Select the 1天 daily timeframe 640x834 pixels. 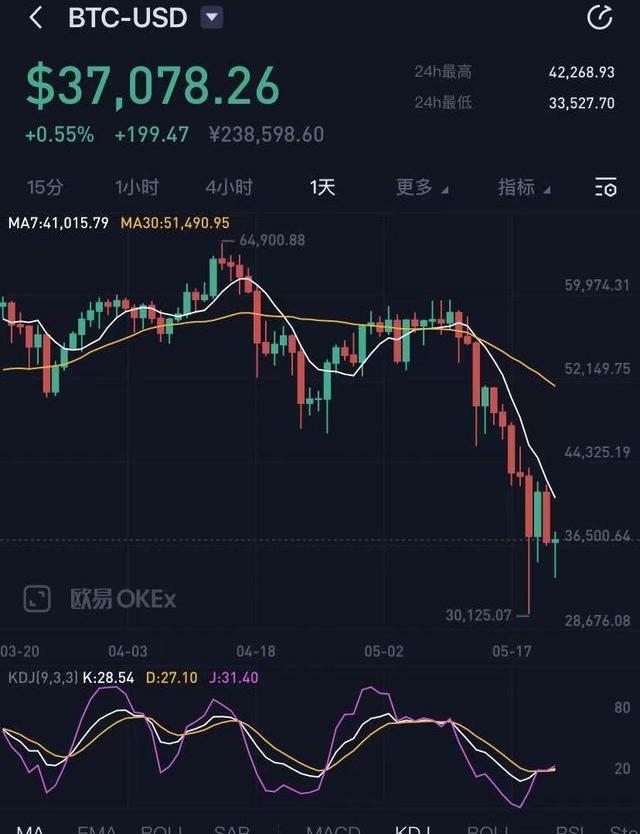(x=322, y=187)
